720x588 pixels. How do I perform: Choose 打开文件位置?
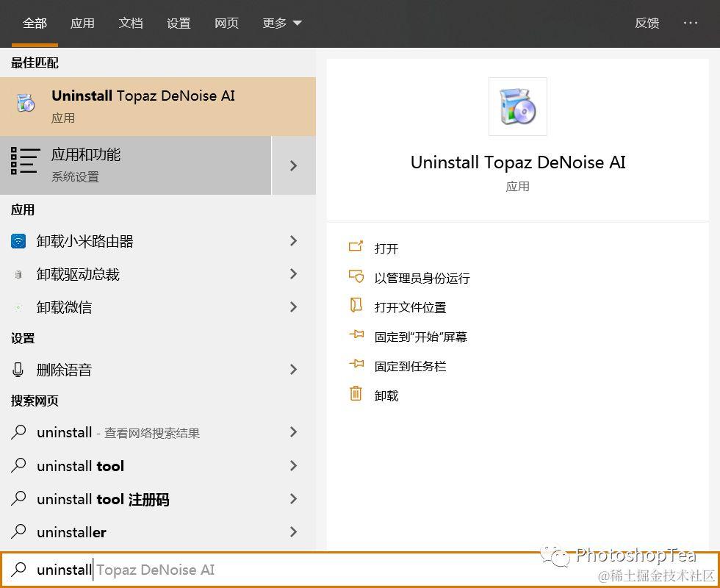(410, 307)
